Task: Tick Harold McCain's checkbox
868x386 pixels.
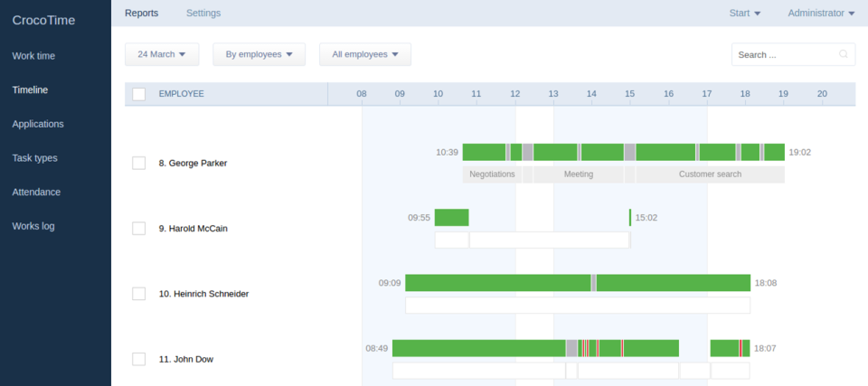Action: 139,228
